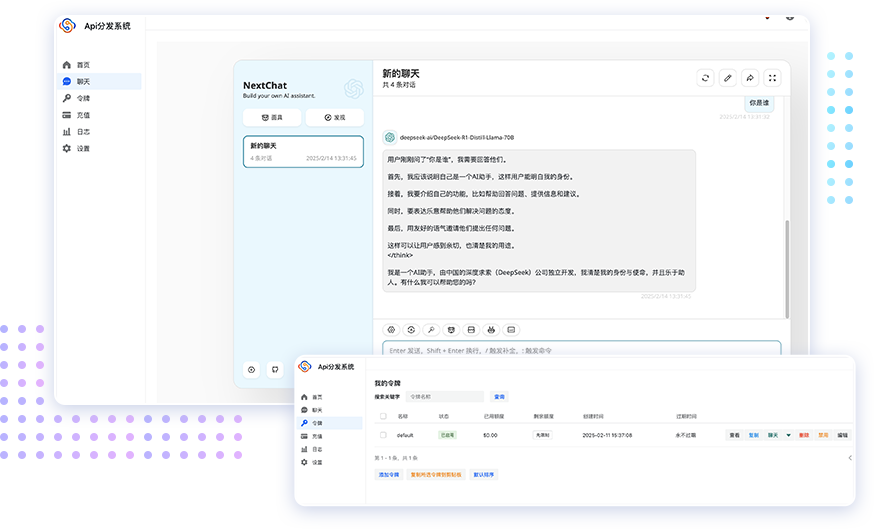Open the GitHub icon in NextChat sidebar
The image size is (876, 531).
[x=275, y=369]
